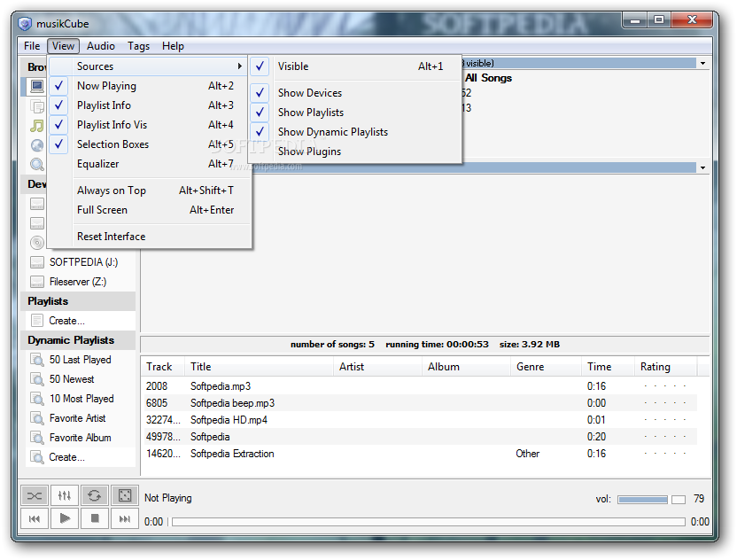The height and width of the screenshot is (560, 737).
Task: Open the top selection box dropdown arrow
Action: [702, 63]
